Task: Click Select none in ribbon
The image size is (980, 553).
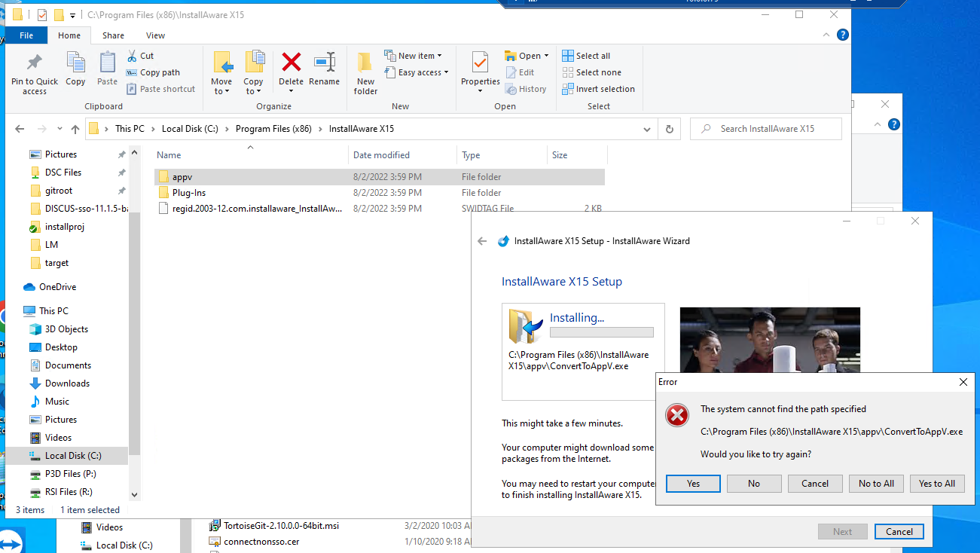Action: [592, 72]
